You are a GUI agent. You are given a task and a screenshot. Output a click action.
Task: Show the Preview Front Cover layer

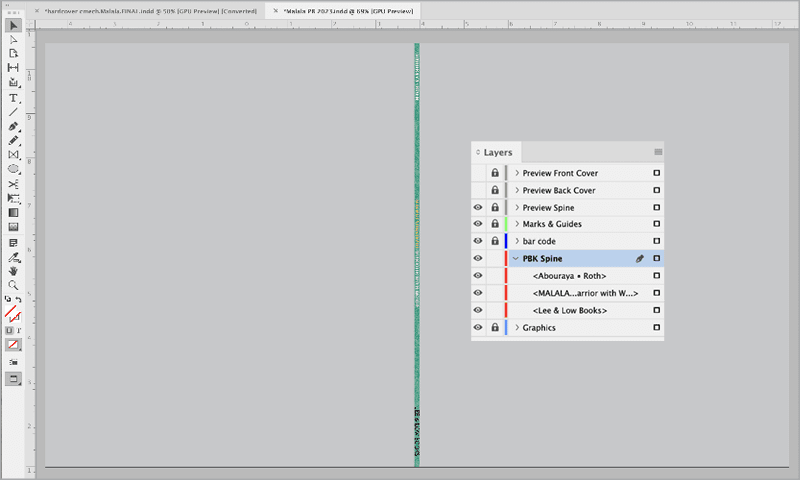tap(478, 173)
